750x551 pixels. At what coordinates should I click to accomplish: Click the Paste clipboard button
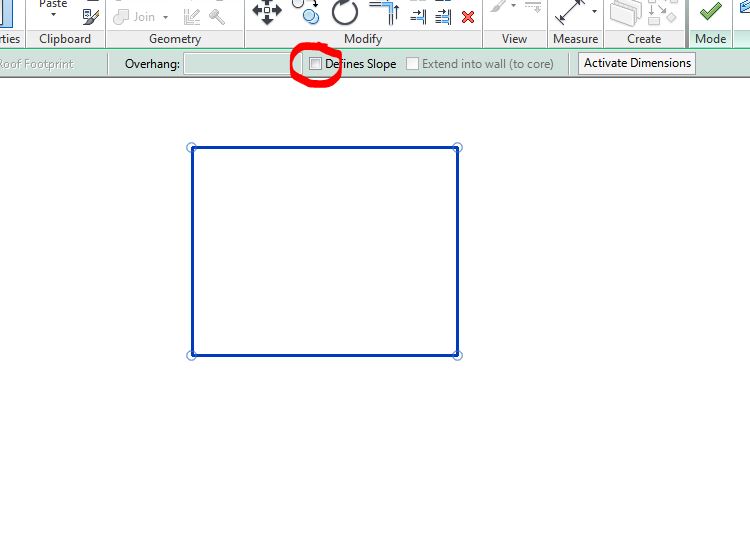click(53, 4)
